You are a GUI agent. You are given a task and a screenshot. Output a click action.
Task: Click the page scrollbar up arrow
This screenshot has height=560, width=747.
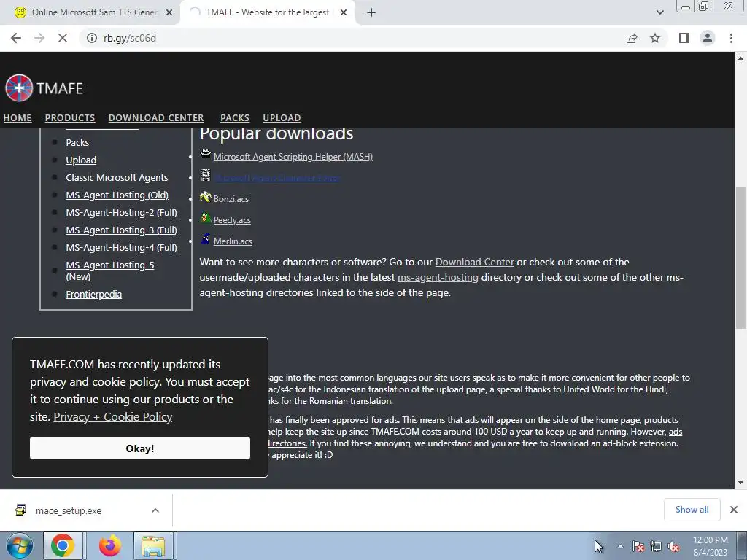point(740,58)
